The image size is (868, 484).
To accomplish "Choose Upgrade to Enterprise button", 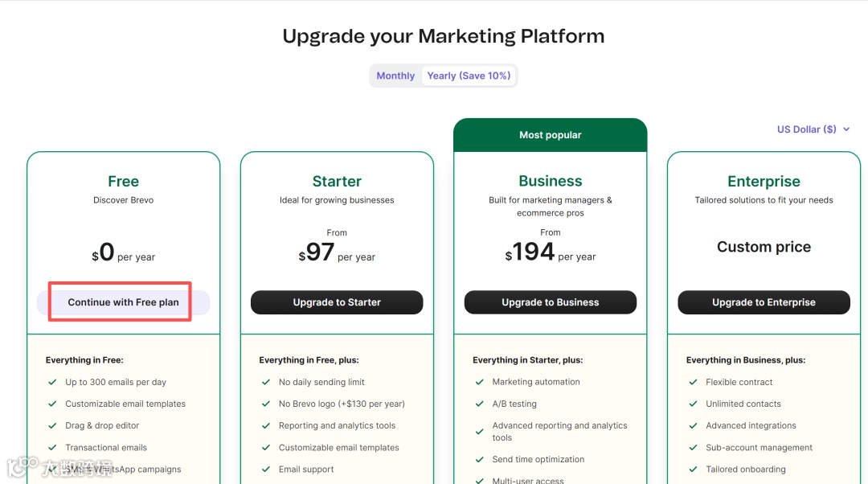I will (764, 302).
